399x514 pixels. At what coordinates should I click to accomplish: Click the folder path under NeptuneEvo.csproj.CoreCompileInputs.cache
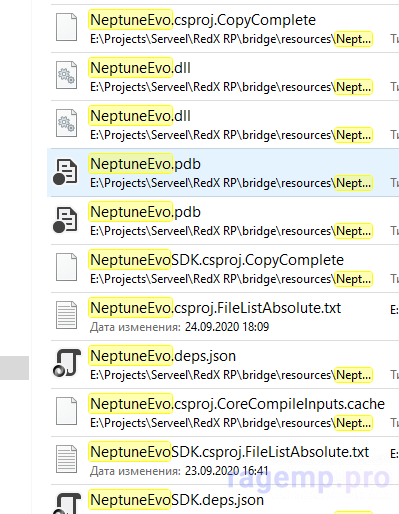[231, 423]
